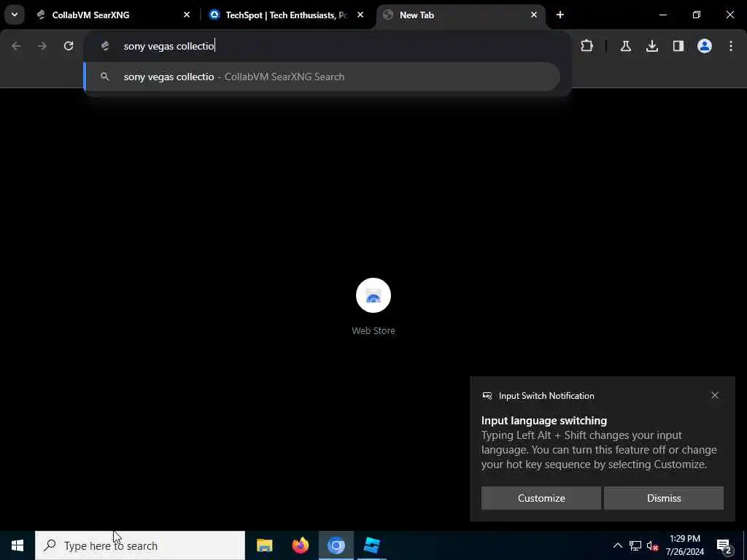Close the TechSpot tab

pos(360,15)
